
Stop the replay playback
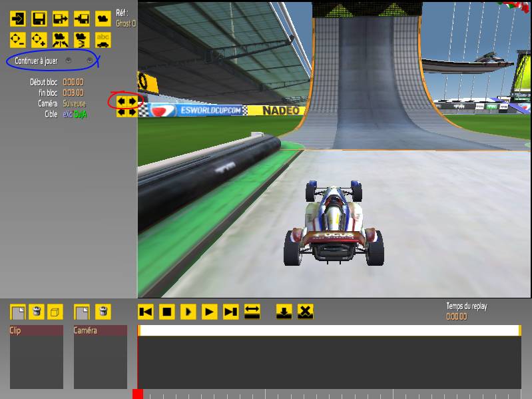pyautogui.click(x=167, y=312)
